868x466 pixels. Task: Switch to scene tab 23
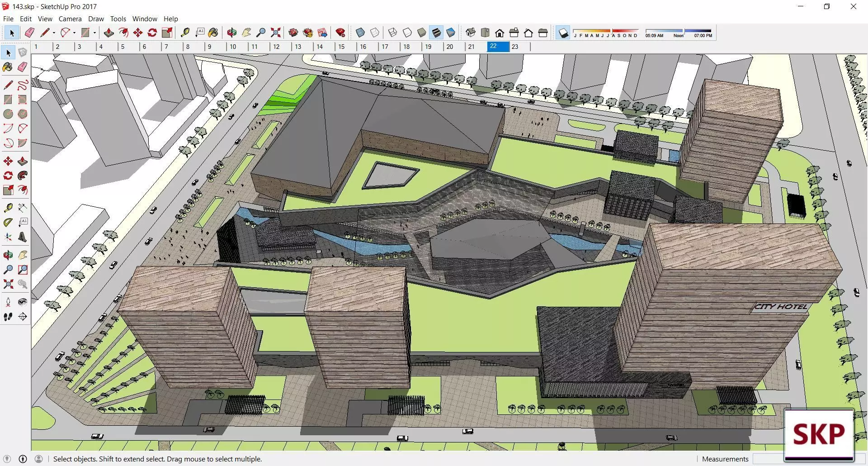[519, 46]
